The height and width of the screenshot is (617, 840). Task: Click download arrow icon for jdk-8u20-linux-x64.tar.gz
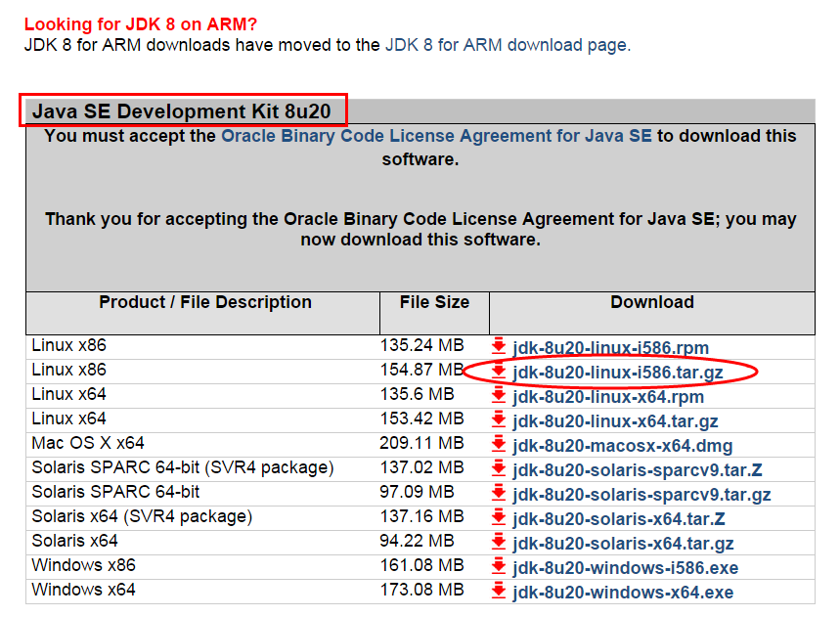[x=499, y=419]
